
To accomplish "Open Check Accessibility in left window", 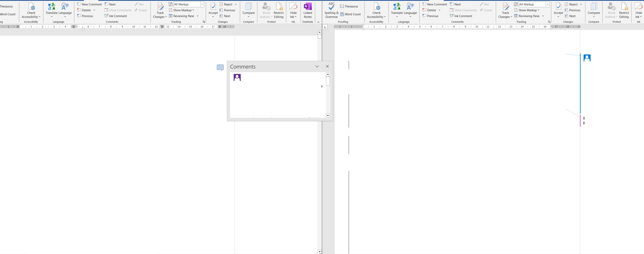I will 31,10.
